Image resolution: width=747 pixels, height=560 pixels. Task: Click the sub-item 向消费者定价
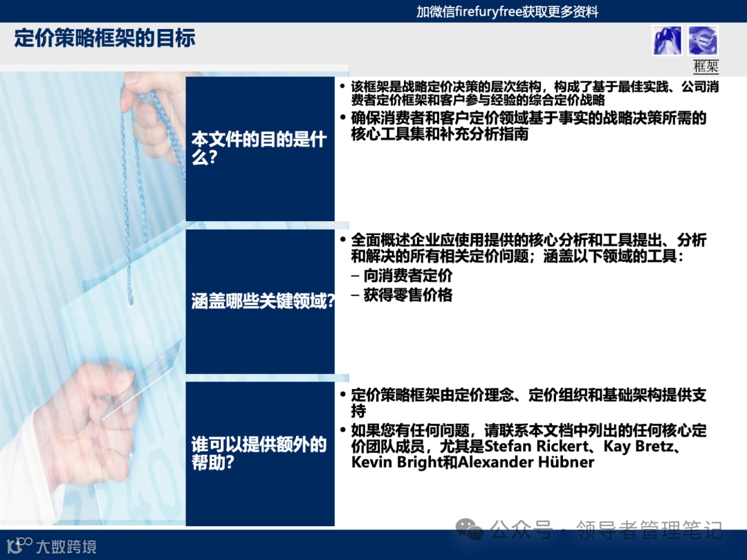(402, 275)
